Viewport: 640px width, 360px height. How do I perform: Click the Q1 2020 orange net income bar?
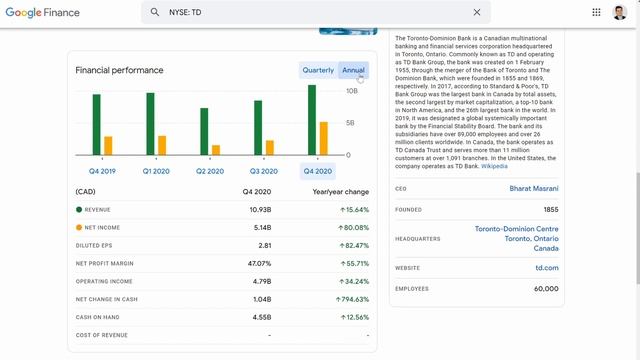click(x=162, y=145)
